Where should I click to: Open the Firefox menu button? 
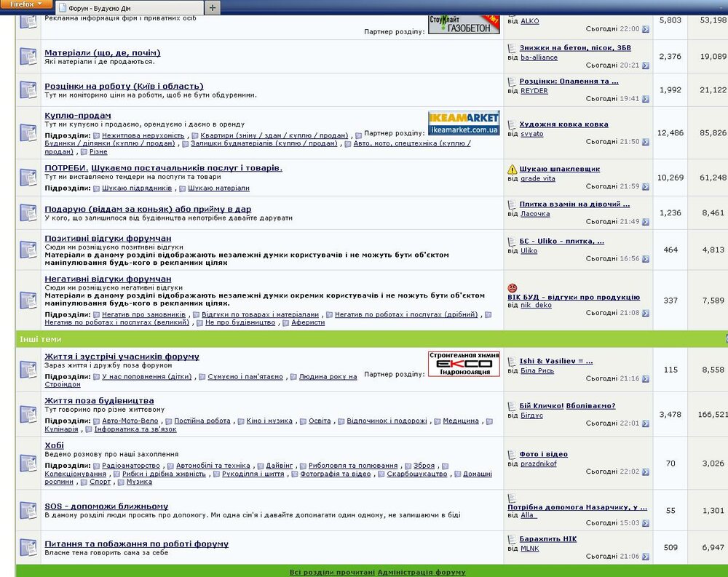[25, 4]
